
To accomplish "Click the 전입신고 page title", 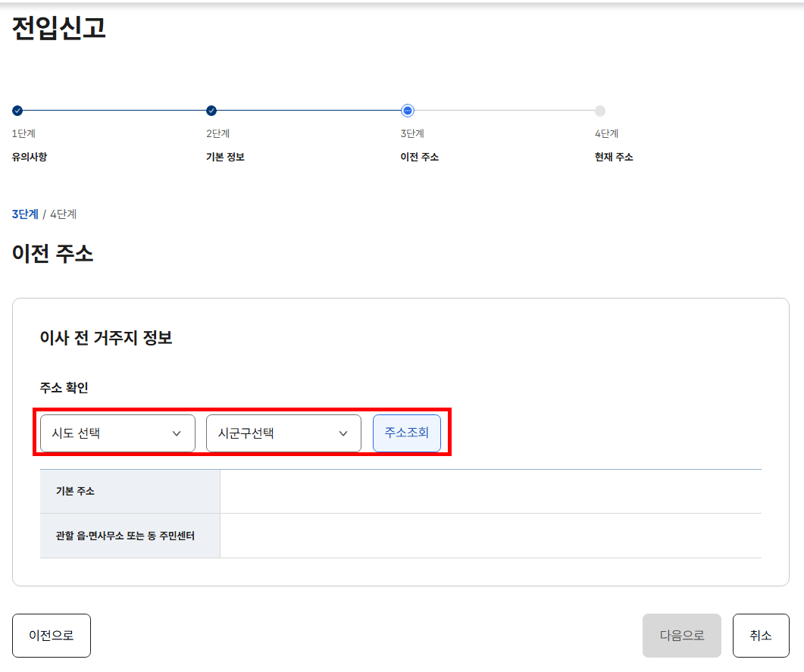I will pos(58,28).
